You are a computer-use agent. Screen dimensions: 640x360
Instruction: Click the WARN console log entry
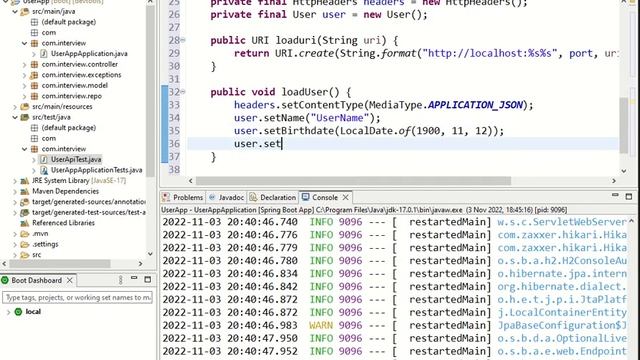[x=321, y=325]
